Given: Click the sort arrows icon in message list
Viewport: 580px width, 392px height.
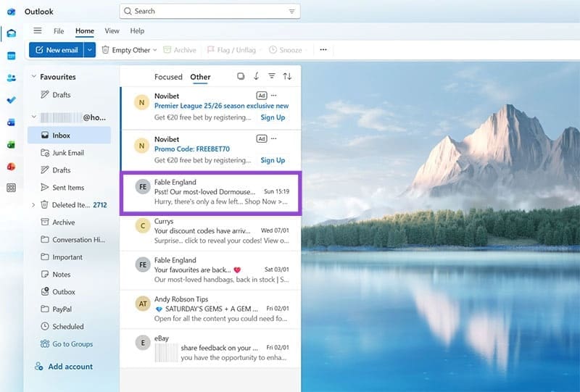Looking at the screenshot, I should coord(287,77).
